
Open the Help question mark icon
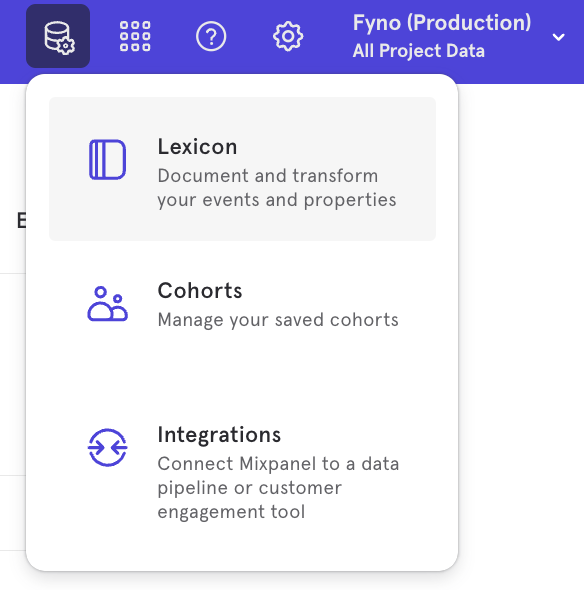click(x=211, y=36)
